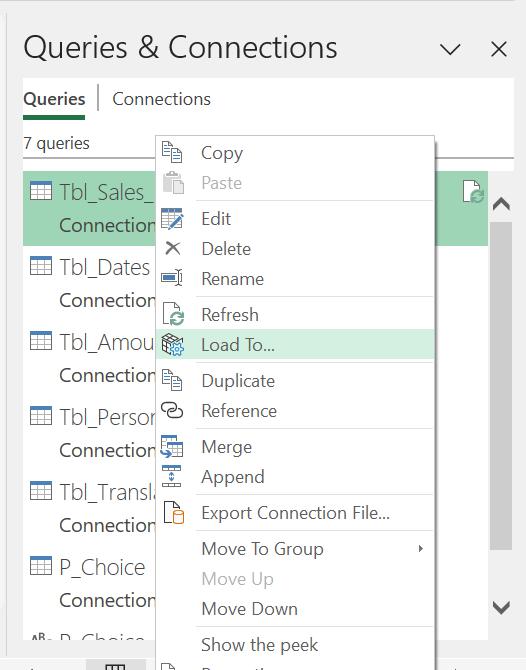Click the Rename icon in menu
526x670 pixels.
pos(172,278)
